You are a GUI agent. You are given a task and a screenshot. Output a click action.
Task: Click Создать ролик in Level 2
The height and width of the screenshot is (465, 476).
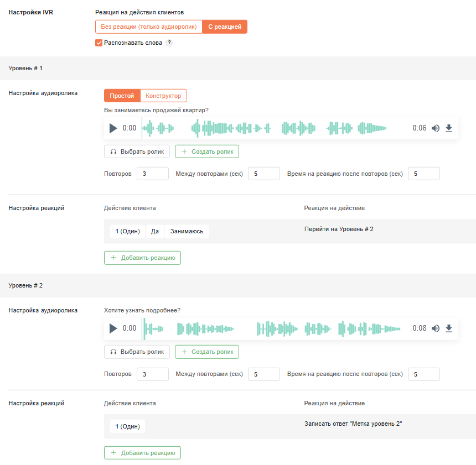point(207,352)
